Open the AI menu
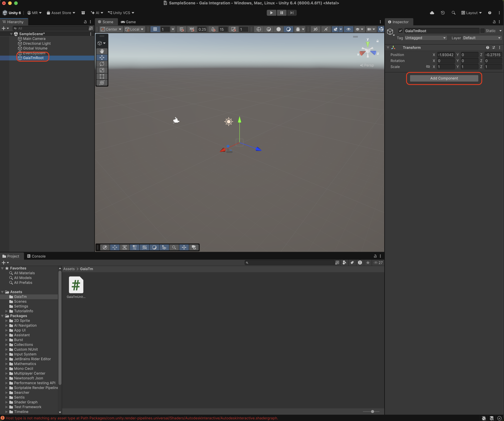This screenshot has width=504, height=421. tap(97, 13)
